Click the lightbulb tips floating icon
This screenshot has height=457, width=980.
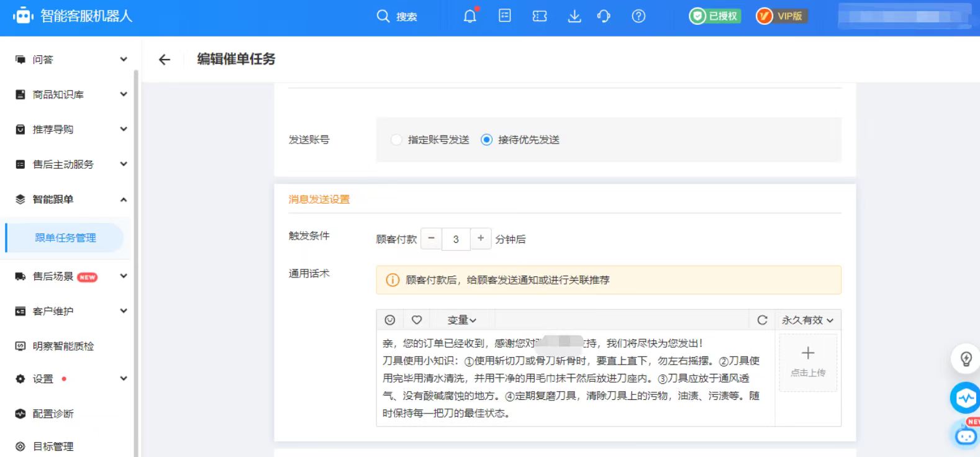click(x=966, y=358)
